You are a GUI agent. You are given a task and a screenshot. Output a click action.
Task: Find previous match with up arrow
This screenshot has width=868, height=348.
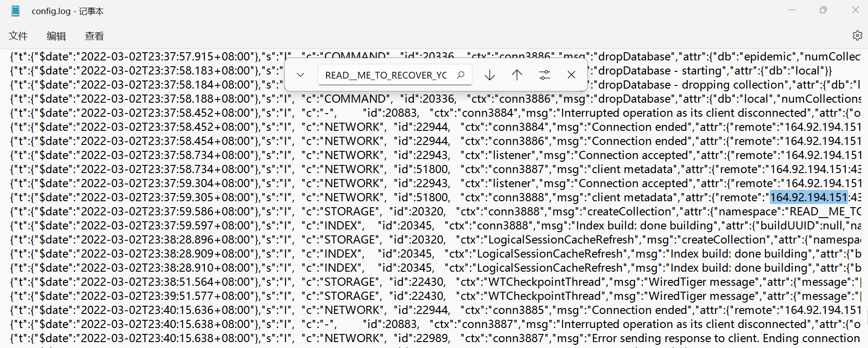pyautogui.click(x=517, y=75)
